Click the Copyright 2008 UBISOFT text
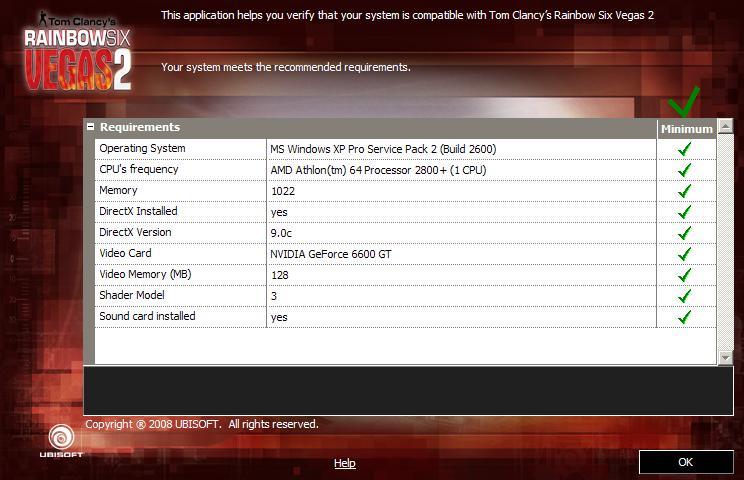 (x=202, y=424)
